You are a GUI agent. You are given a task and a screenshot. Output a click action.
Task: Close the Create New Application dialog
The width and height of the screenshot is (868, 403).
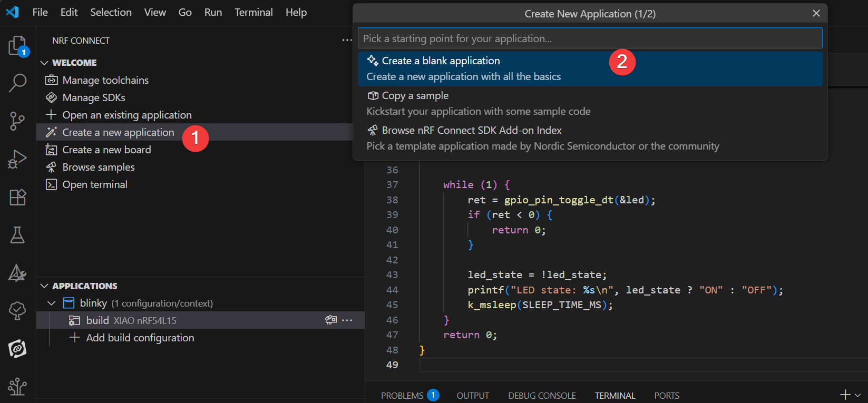[x=816, y=13]
